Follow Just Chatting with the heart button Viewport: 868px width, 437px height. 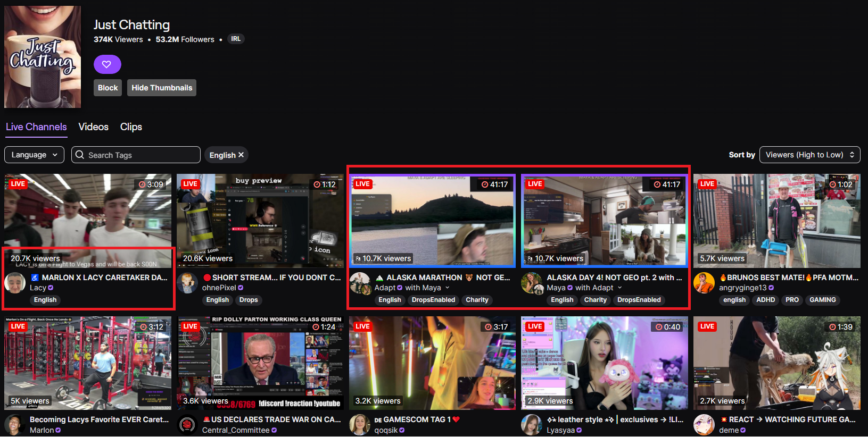(x=107, y=64)
